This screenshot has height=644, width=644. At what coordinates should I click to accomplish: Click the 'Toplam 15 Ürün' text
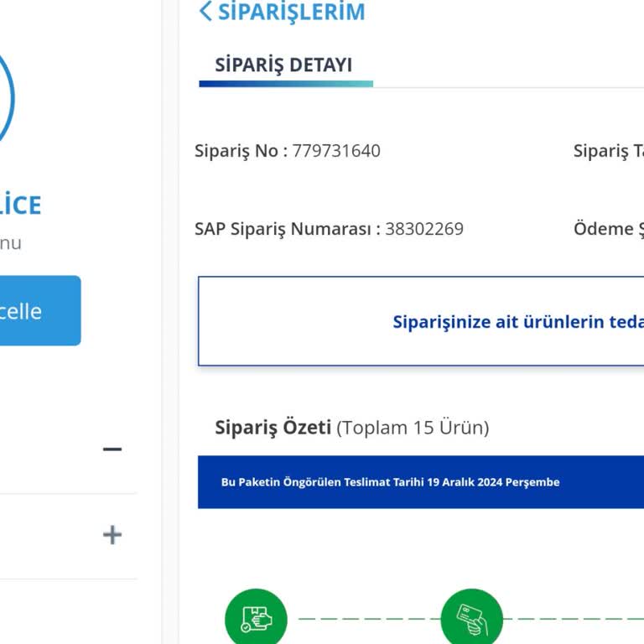pos(413,428)
